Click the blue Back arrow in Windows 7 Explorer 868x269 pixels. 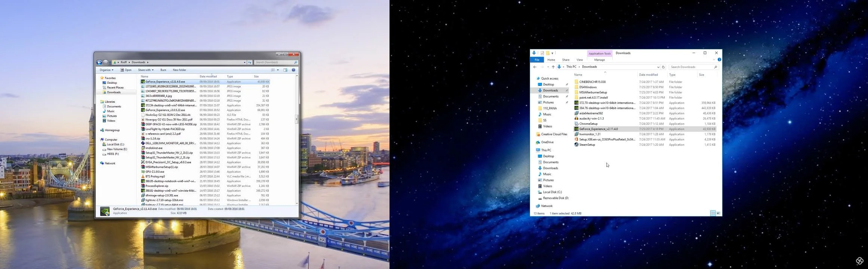[x=99, y=62]
